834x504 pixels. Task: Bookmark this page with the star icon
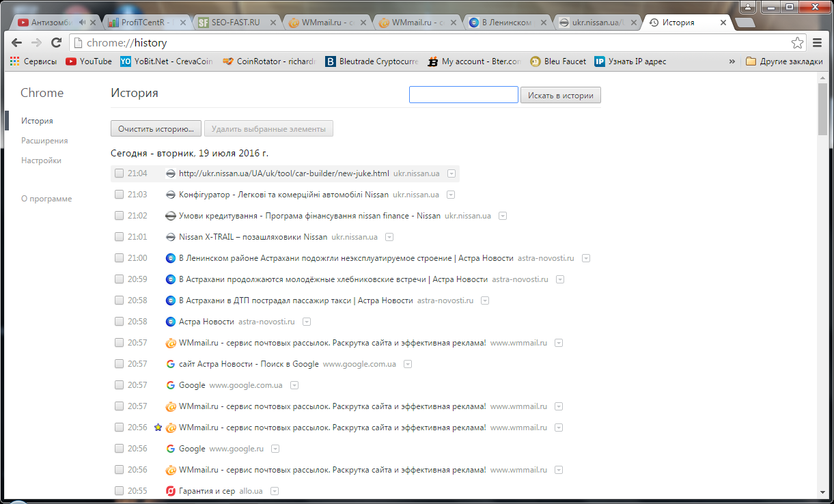coord(797,43)
